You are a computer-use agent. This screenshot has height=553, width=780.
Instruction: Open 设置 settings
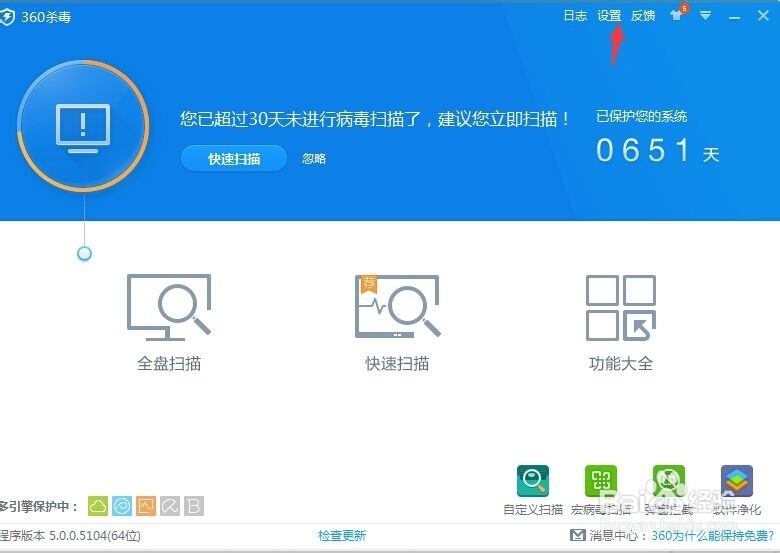[x=609, y=16]
